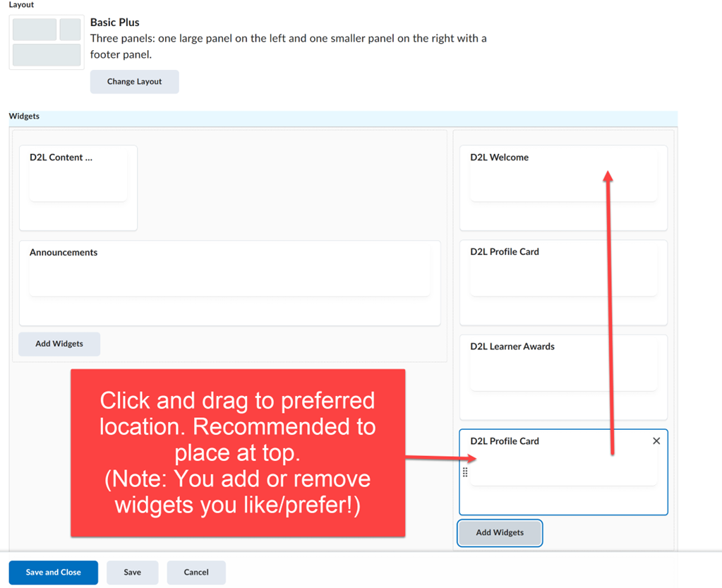The image size is (722, 588).
Task: Grab the drag handle on the selected widget
Action: click(x=465, y=472)
